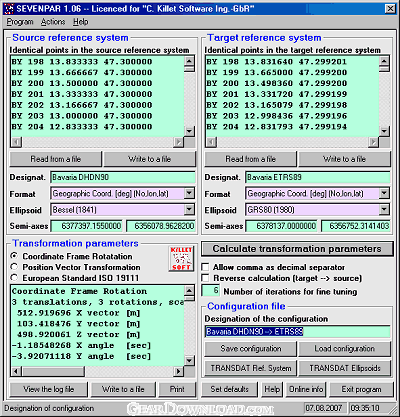Click source points list scroll down arrow
Image resolution: width=400 pixels, height=417 pixels.
click(x=189, y=131)
